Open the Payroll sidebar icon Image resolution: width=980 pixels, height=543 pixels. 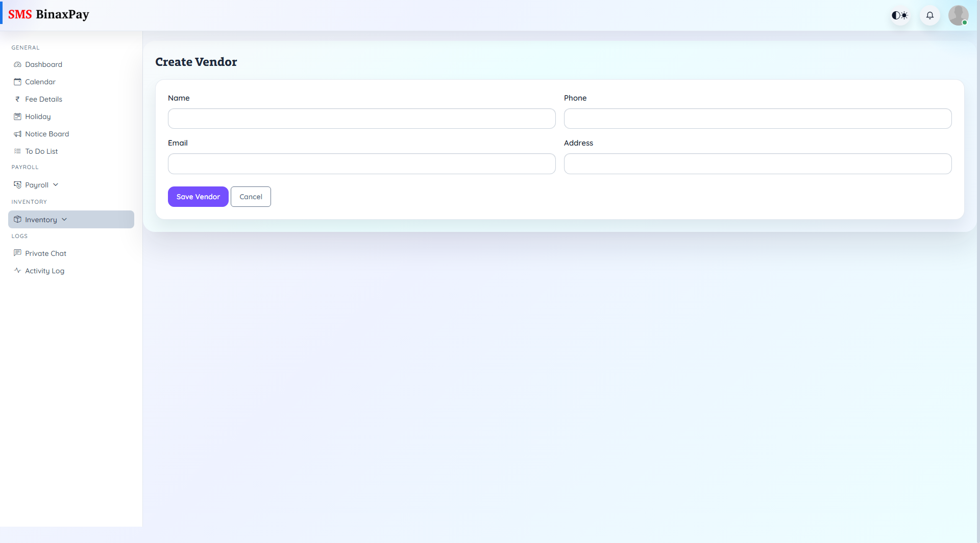pos(18,184)
